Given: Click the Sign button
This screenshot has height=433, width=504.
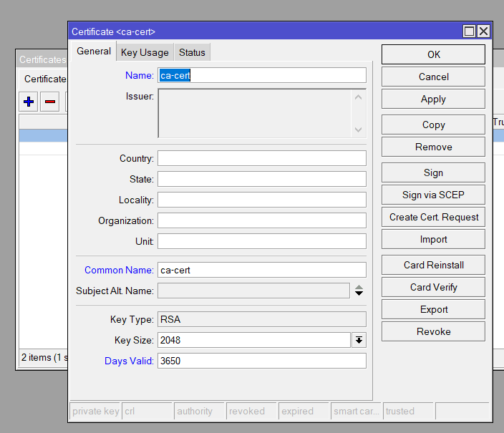Looking at the screenshot, I should click(x=433, y=172).
